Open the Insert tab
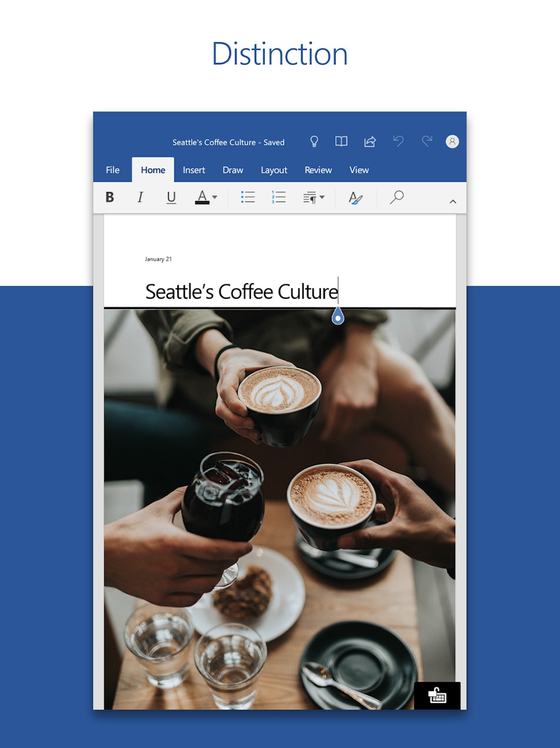The width and height of the screenshot is (560, 748). click(x=194, y=170)
